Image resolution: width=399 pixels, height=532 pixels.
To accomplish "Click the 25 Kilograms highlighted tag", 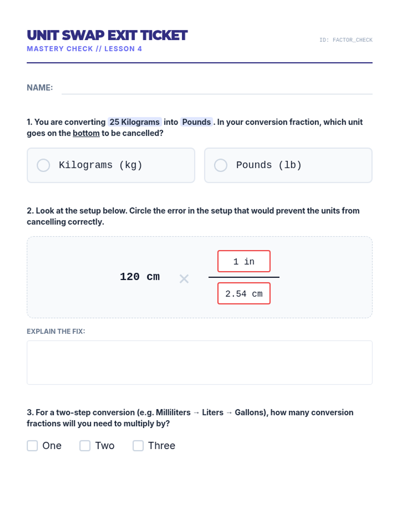I will [134, 122].
